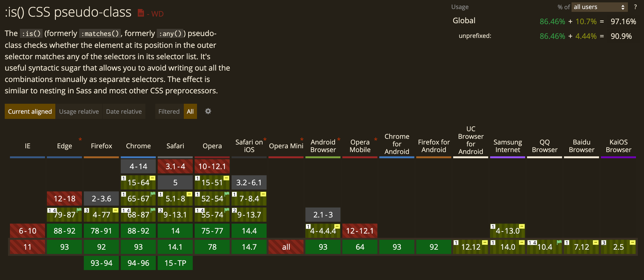The height and width of the screenshot is (280, 644).
Task: Click the Safari on iOS 14.7 cell
Action: (249, 247)
